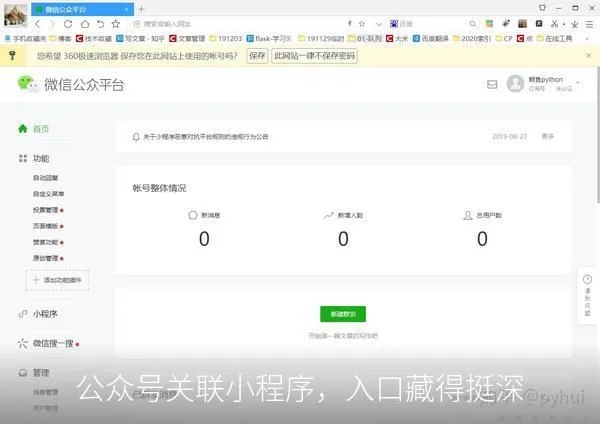The height and width of the screenshot is (424, 600).
Task: Open the announcement link beside the bell icon
Action: (x=205, y=137)
